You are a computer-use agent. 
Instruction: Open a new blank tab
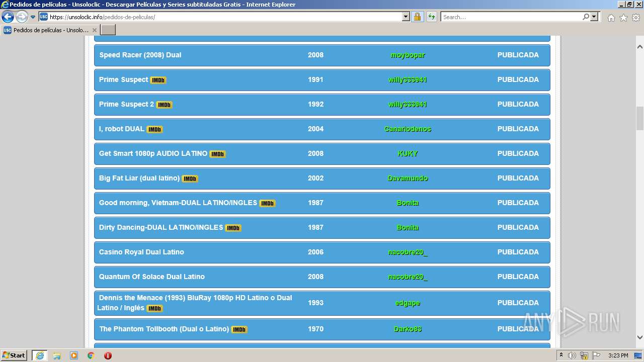pos(108,30)
